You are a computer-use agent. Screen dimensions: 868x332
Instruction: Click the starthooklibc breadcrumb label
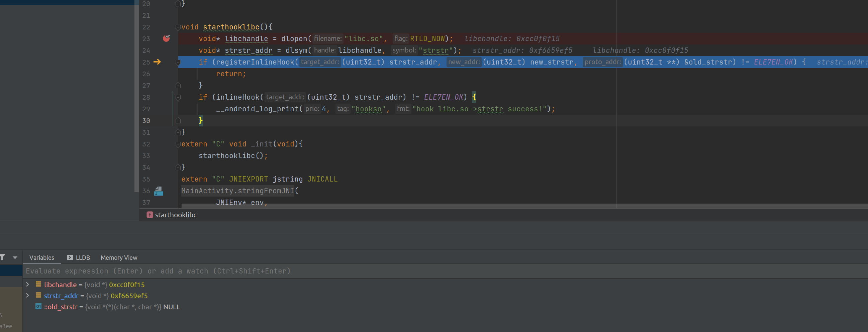[x=176, y=215]
